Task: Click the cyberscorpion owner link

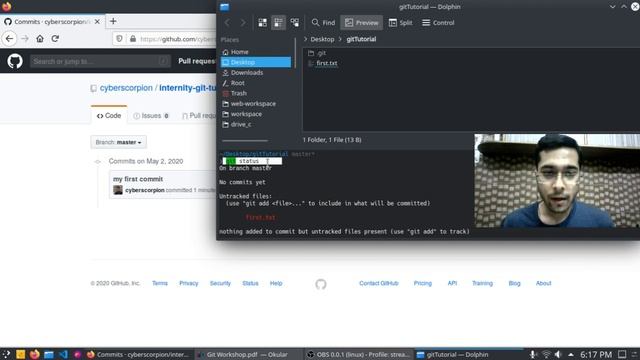Action: point(126,88)
